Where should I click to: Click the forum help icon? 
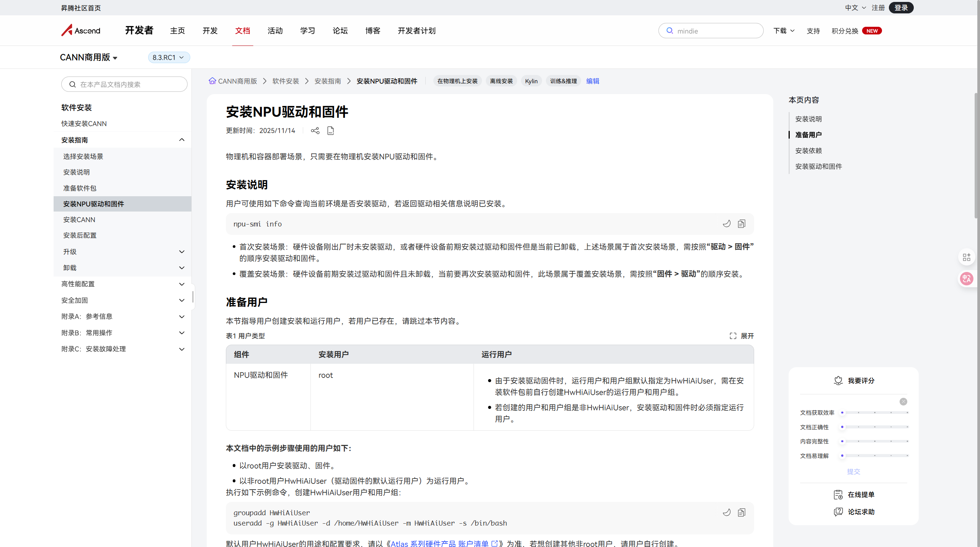[838, 512]
